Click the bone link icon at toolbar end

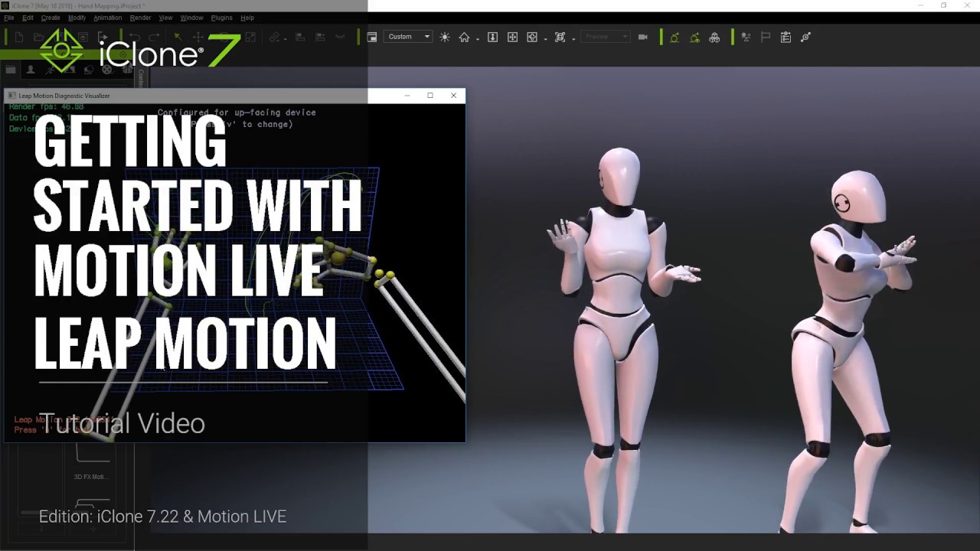(x=805, y=37)
